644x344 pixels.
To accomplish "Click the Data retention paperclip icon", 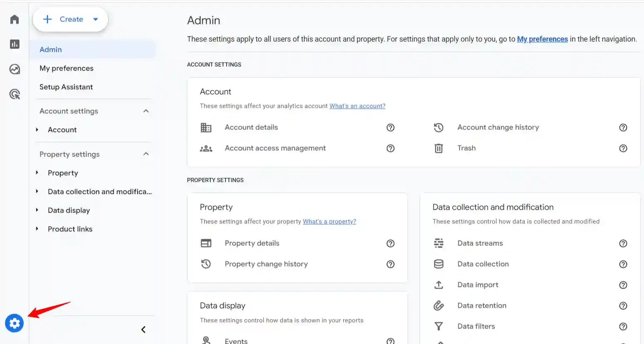I will (439, 306).
